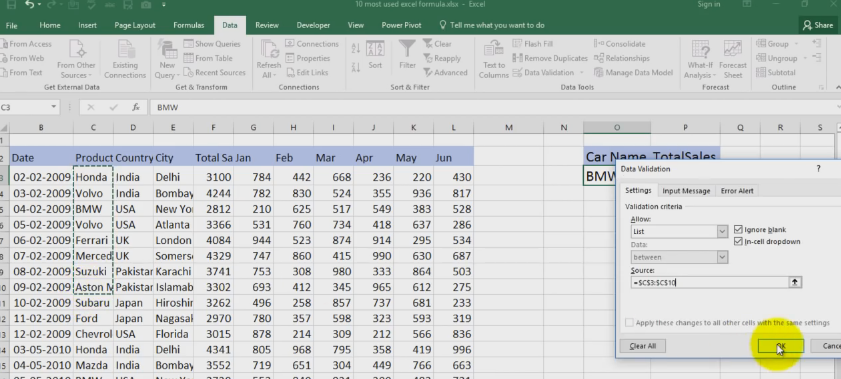Open Advanced filter options
This screenshot has height=379, width=841.
445,72
